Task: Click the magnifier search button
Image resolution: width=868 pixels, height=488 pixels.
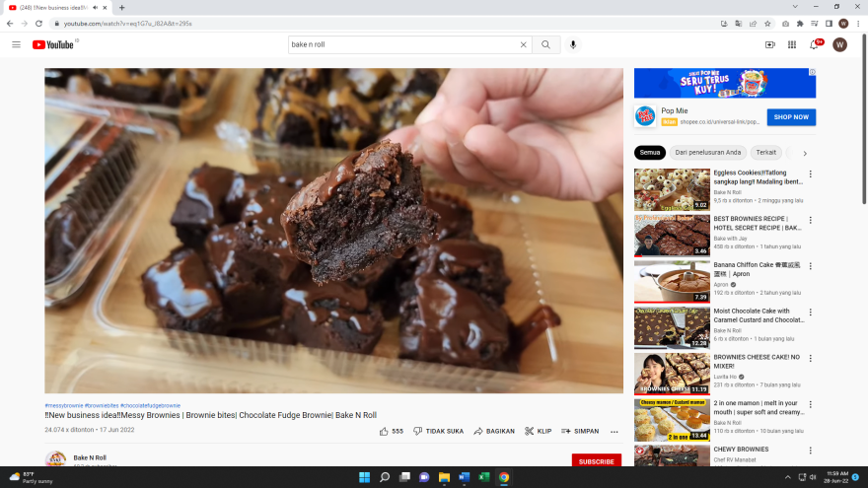Action: point(545,44)
